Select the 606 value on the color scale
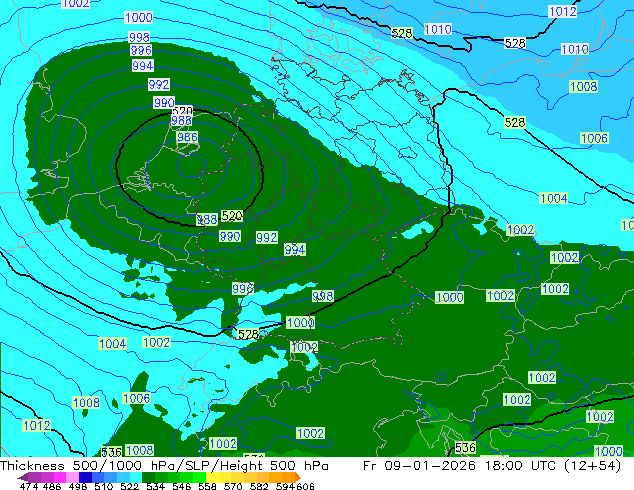Viewport: 634px width, 490px height. (x=305, y=486)
